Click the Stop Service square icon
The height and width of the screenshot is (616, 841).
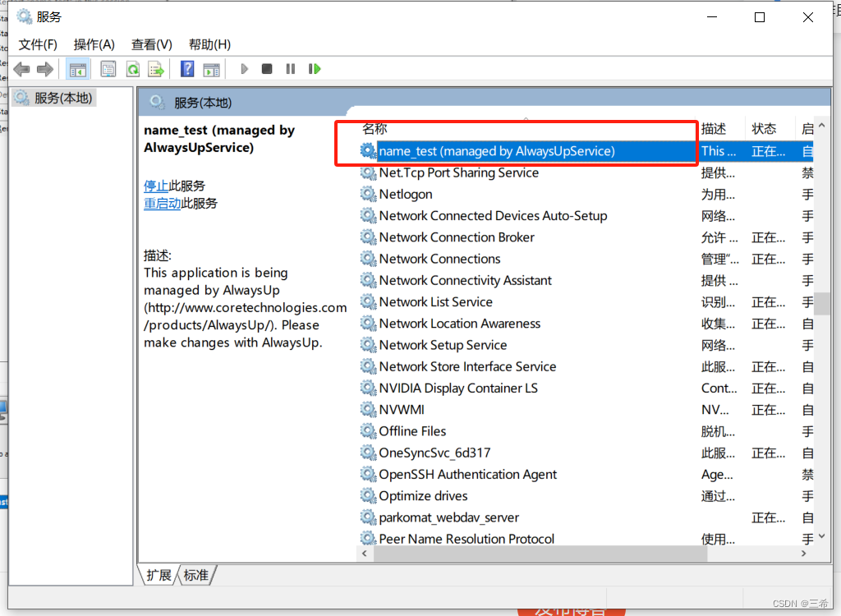click(x=267, y=69)
